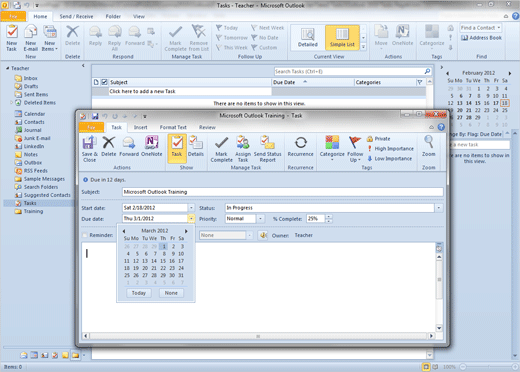The height and width of the screenshot is (372, 520).
Task: Set Low Importance for the task
Action: pos(390,159)
